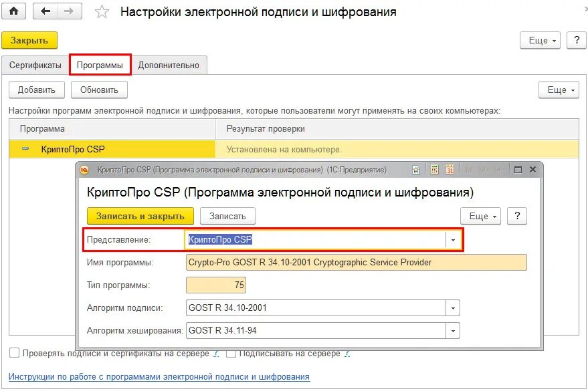
Task: Collapse the КриптоПро CSP row minus icon
Action: click(x=25, y=148)
